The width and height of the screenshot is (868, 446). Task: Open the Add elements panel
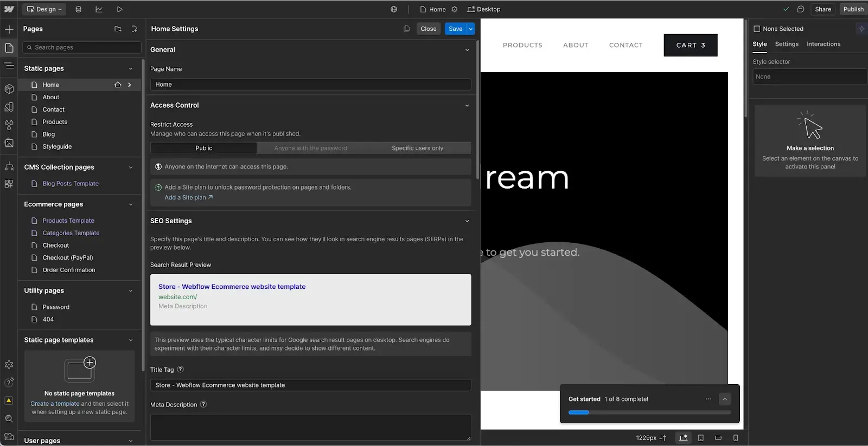(x=9, y=29)
